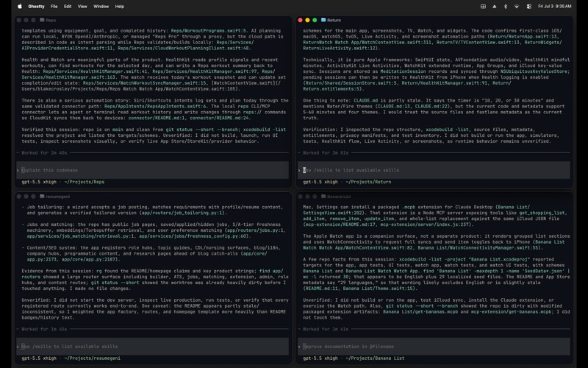Maximize the Return window with green button
Viewport: 588px width, 368px height.
(x=315, y=21)
